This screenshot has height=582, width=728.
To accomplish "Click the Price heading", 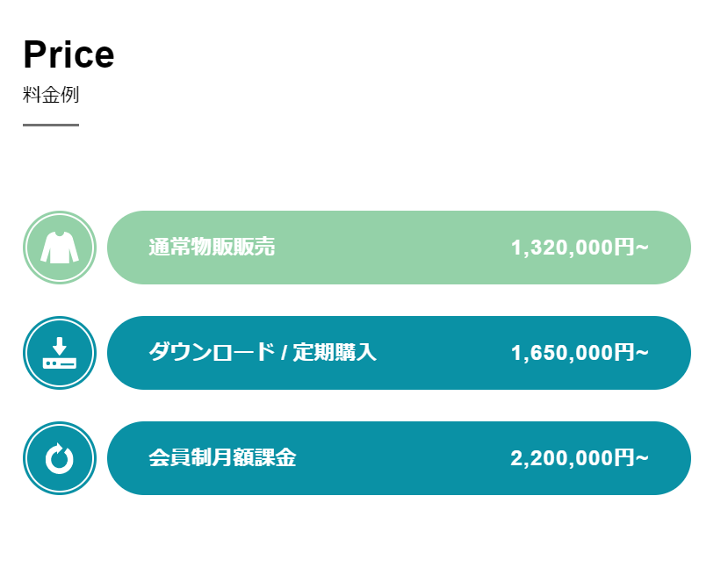I will pyautogui.click(x=68, y=54).
